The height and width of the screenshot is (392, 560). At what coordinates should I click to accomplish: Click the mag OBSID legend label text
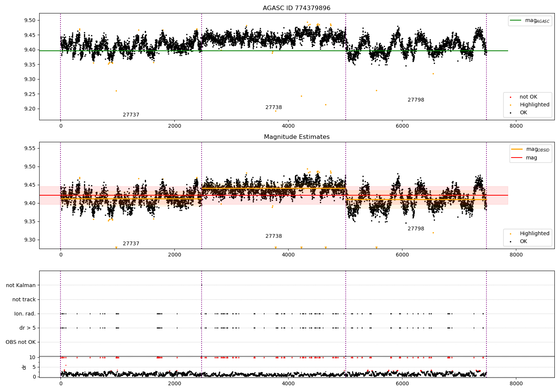click(x=538, y=150)
